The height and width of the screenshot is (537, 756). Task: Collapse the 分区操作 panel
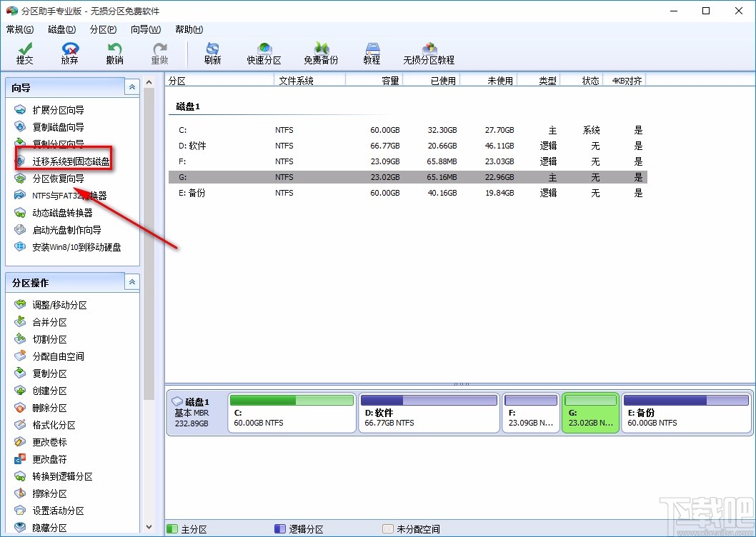tap(132, 282)
